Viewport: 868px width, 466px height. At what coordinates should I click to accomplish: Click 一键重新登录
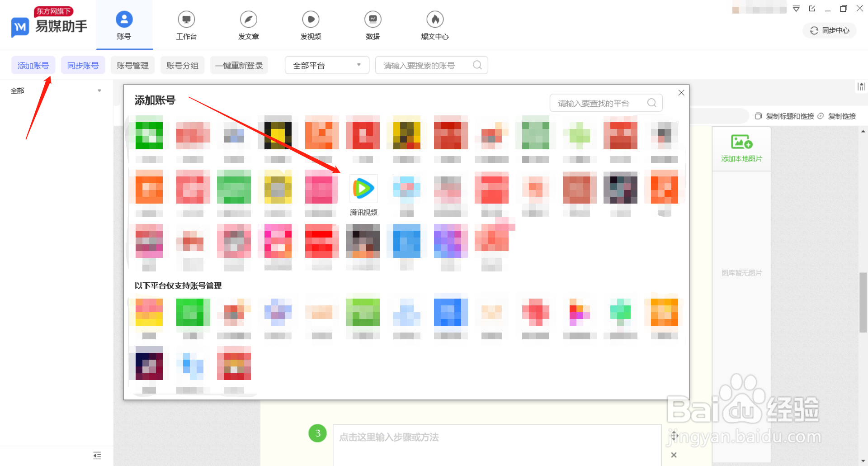tap(239, 65)
